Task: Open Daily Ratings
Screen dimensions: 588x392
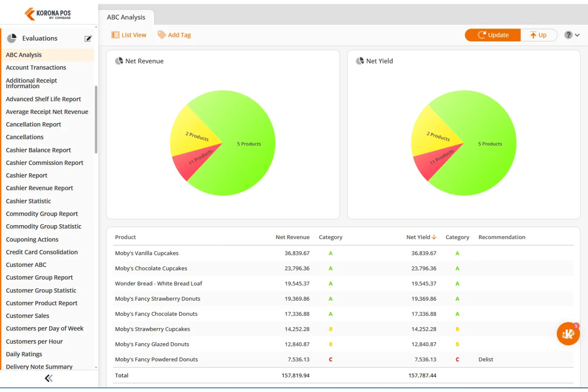Action: 24,354
